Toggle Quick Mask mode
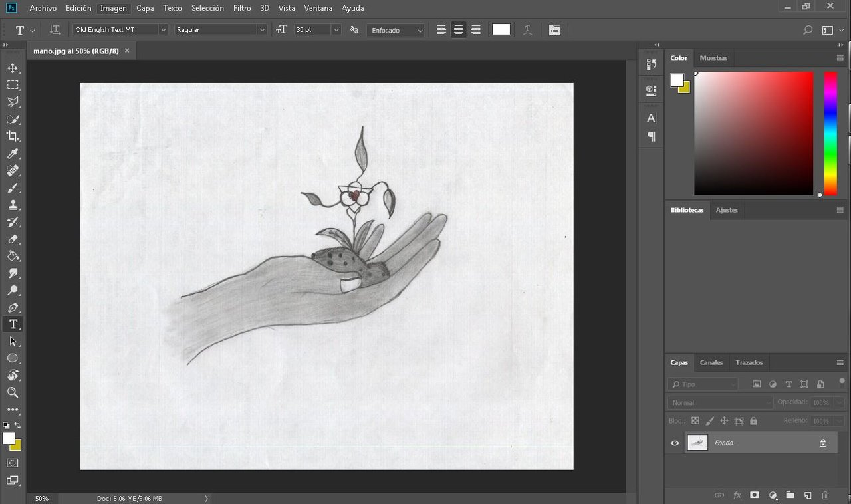 [13, 463]
